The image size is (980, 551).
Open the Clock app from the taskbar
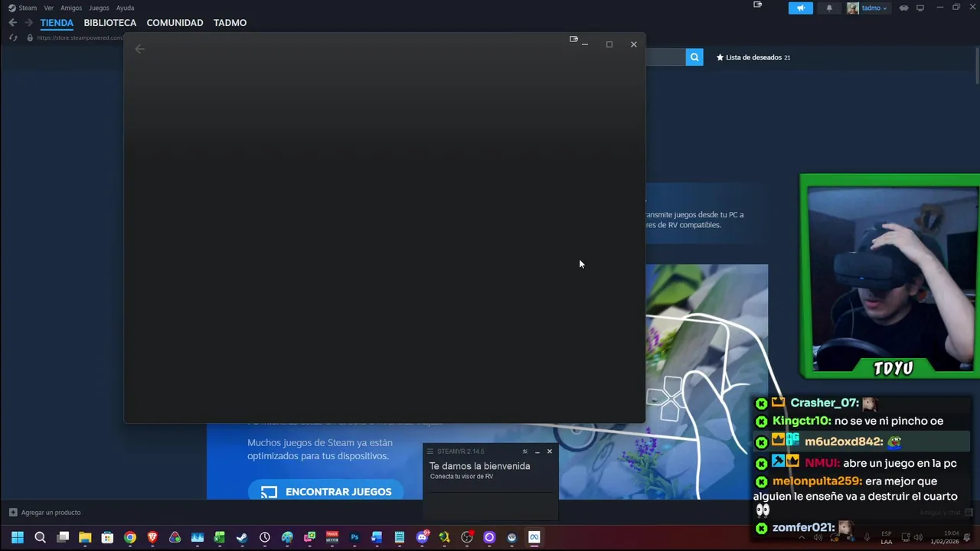click(x=265, y=537)
